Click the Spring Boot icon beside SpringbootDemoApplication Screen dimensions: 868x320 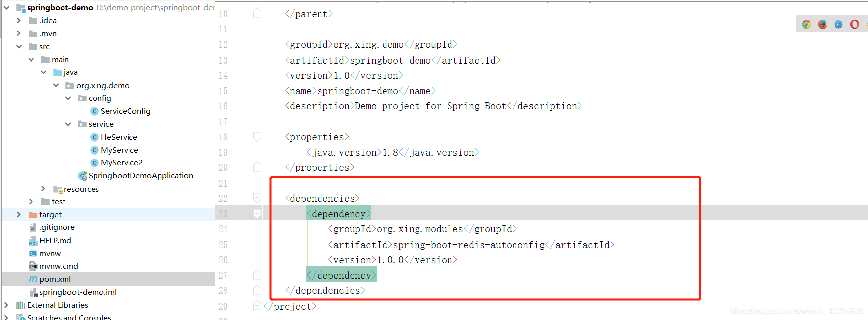coord(82,175)
